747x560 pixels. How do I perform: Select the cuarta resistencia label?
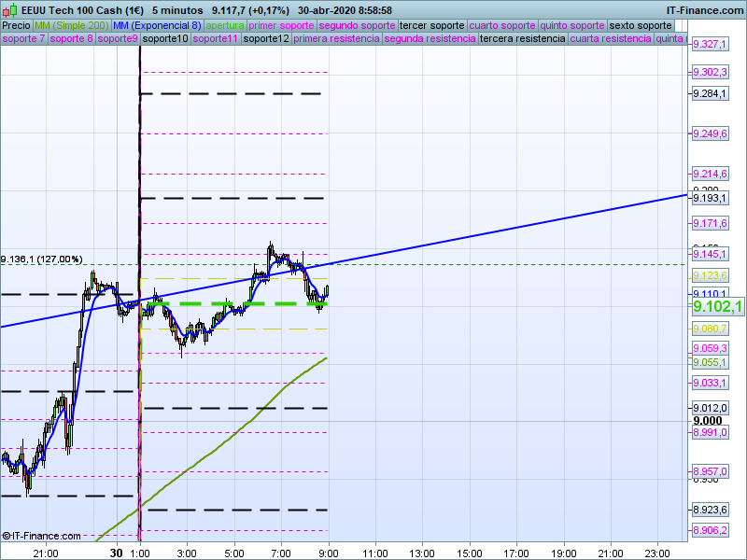[611, 38]
